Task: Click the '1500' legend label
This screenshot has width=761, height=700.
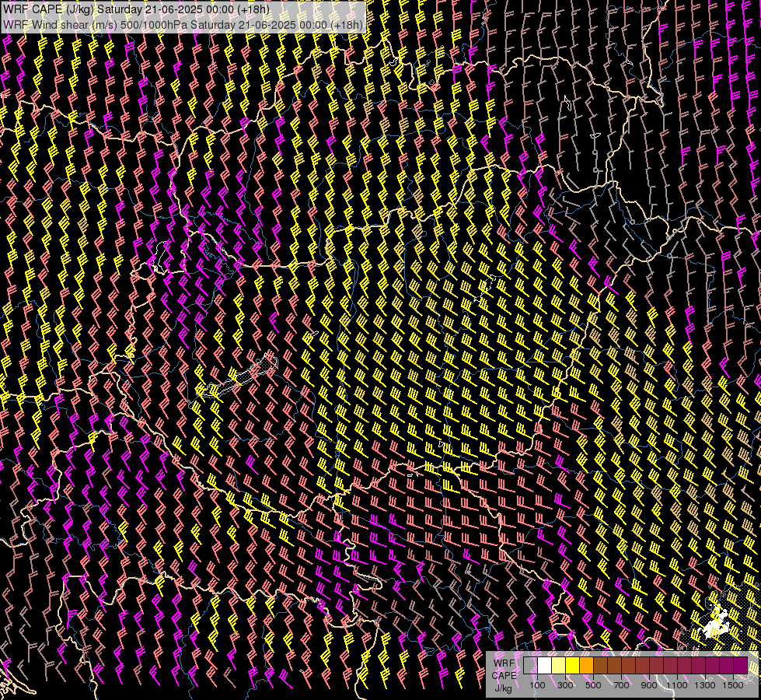Action: pyautogui.click(x=733, y=685)
